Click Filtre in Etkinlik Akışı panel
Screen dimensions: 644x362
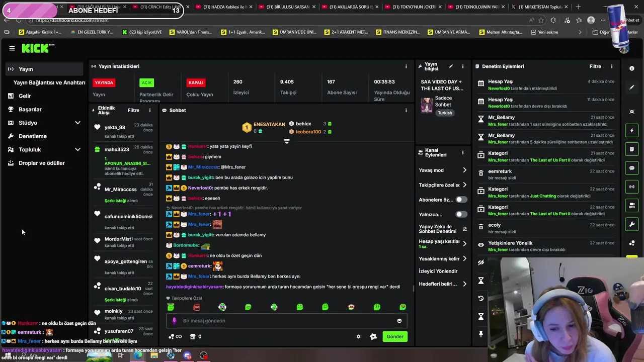[133, 110]
